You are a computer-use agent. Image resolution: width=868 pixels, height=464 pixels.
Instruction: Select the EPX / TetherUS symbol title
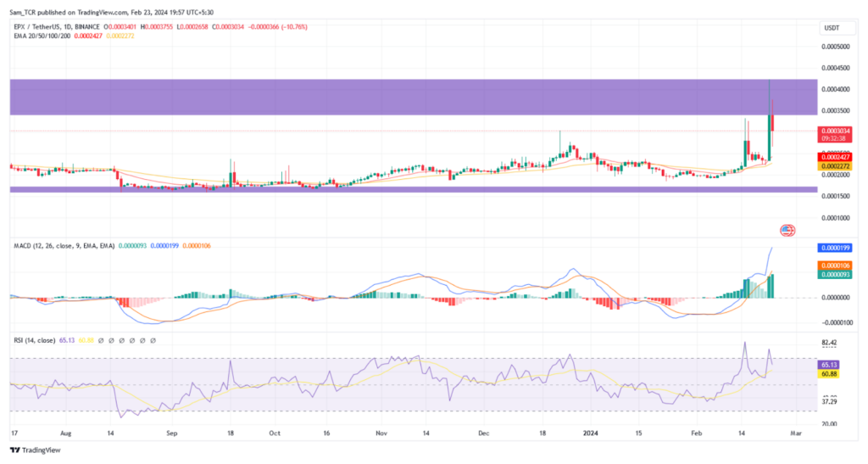point(57,26)
